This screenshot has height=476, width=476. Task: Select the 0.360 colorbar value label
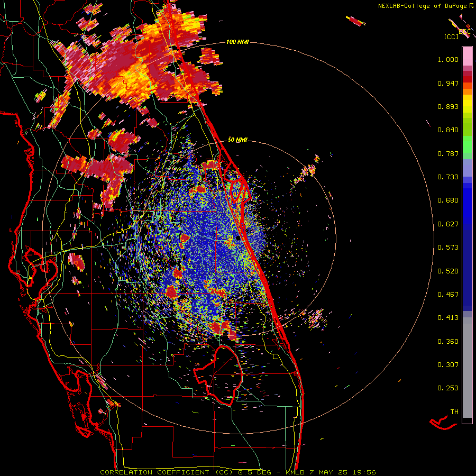pos(448,342)
